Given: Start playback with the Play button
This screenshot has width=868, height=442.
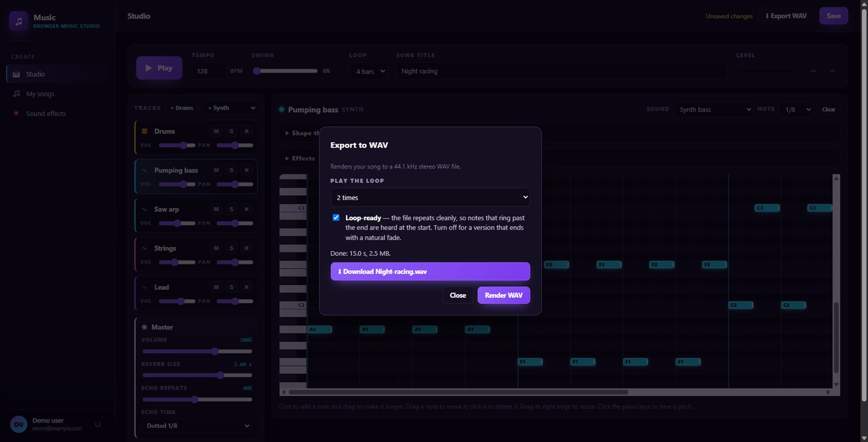Looking at the screenshot, I should click(x=159, y=68).
